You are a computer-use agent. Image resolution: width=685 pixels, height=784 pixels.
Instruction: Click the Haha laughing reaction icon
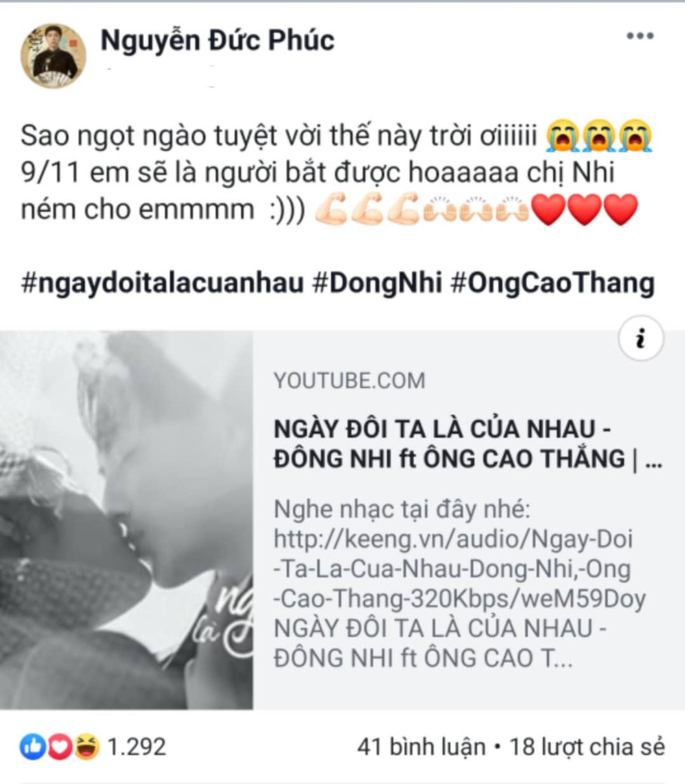(x=87, y=747)
